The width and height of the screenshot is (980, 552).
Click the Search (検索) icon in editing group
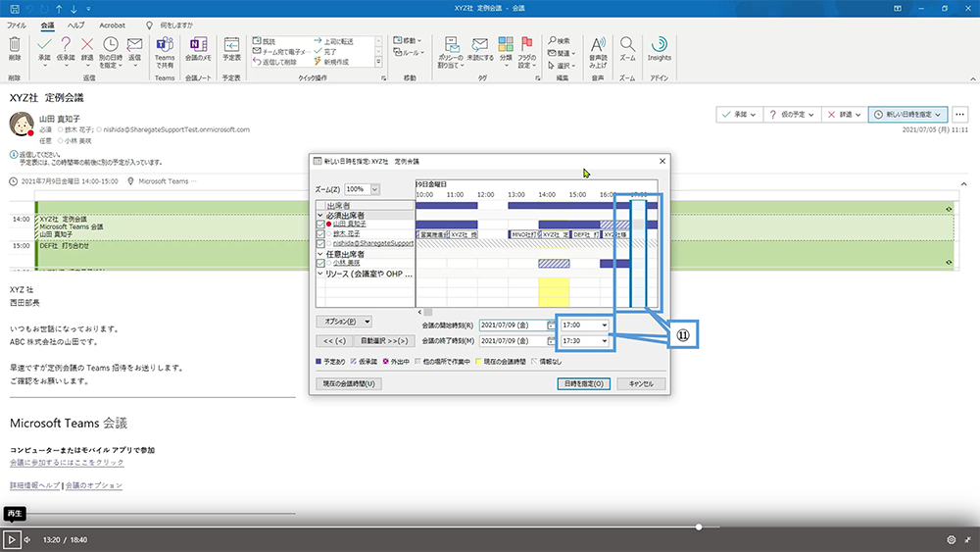[x=559, y=40]
